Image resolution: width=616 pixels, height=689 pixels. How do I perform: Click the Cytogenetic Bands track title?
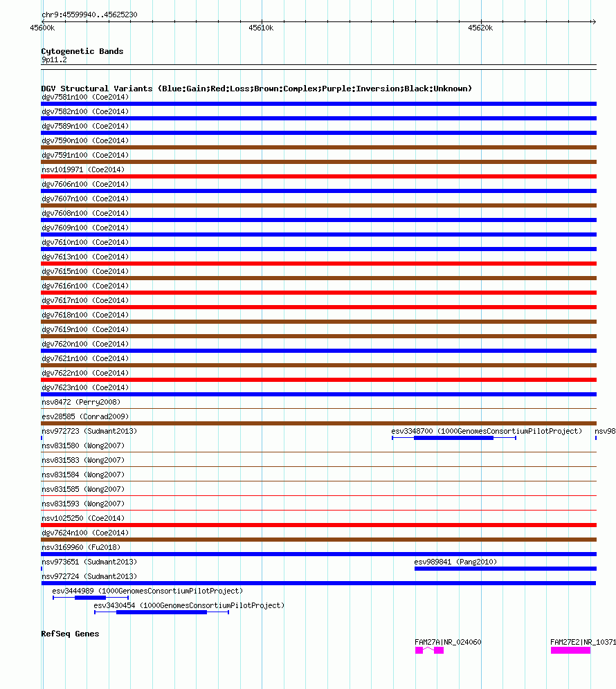tap(82, 51)
